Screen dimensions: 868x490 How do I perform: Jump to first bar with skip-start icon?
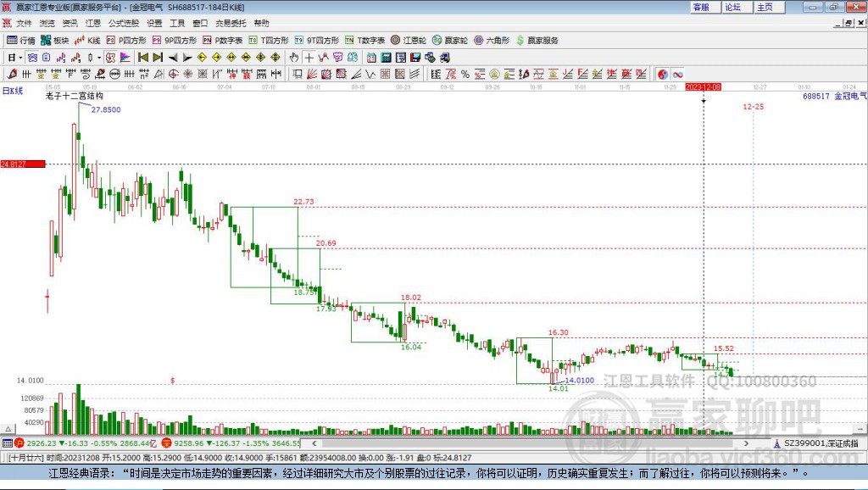coord(142,58)
